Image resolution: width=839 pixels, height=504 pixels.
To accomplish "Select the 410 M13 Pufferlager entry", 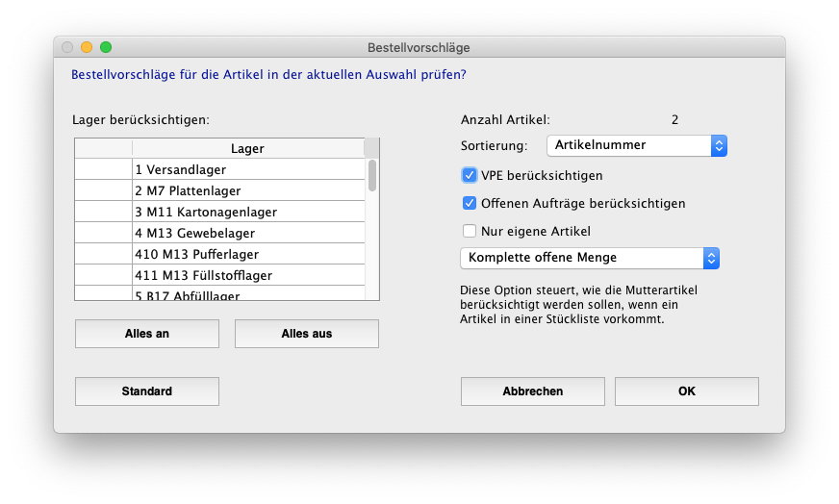I will [x=247, y=254].
